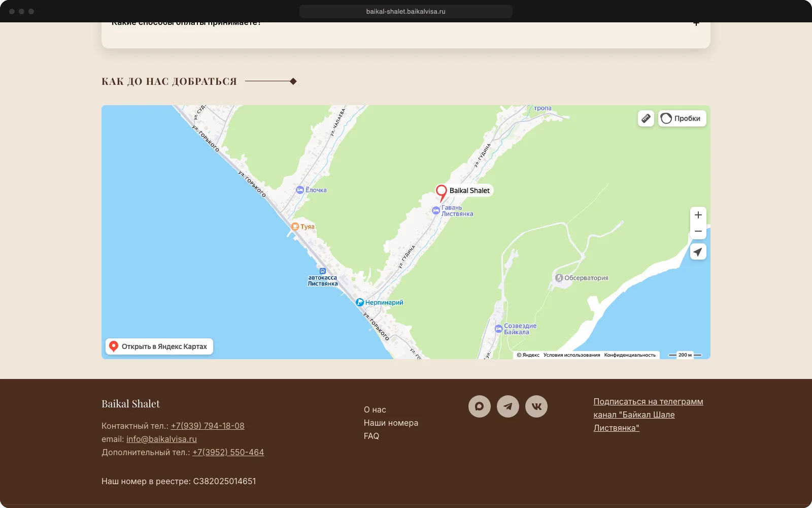The image size is (812, 508).
Task: Open the Telegram footer icon
Action: tap(508, 406)
